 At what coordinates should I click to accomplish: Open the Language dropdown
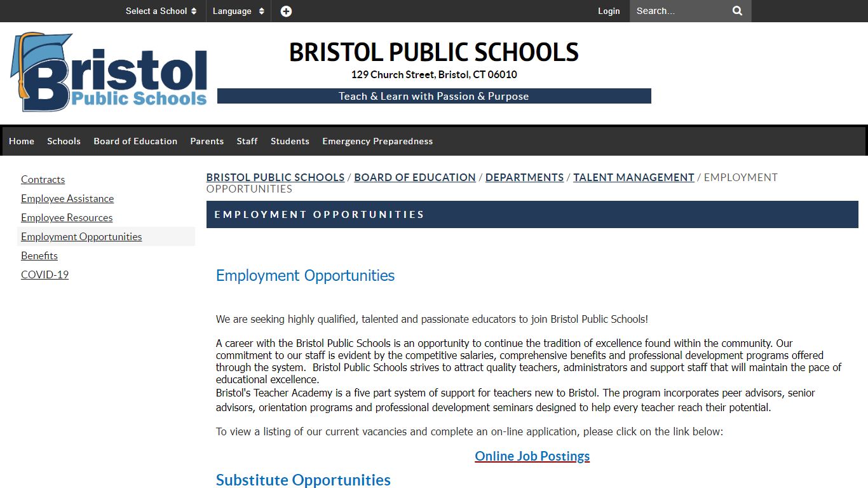pos(238,11)
